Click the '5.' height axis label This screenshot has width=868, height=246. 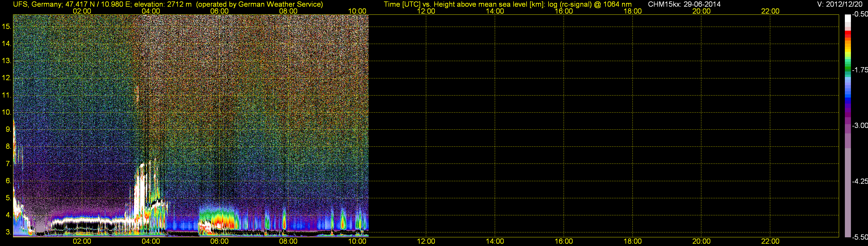pyautogui.click(x=8, y=198)
